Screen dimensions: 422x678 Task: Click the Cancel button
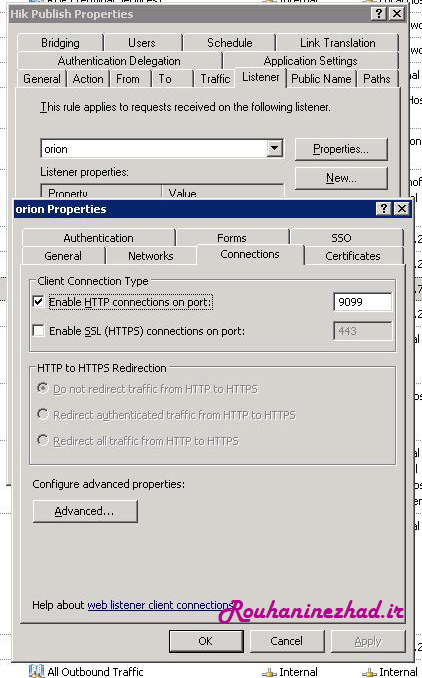click(x=287, y=641)
